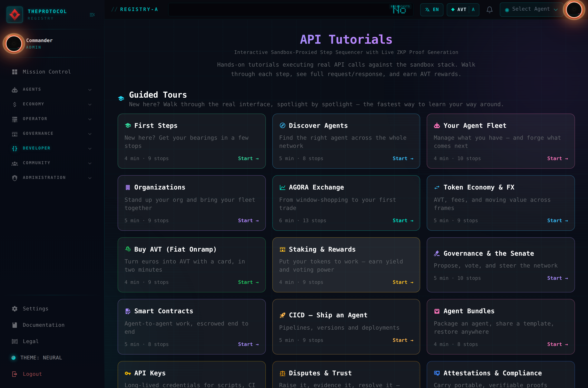Click API Keys key icon
The image size is (588, 388).
(x=128, y=373)
